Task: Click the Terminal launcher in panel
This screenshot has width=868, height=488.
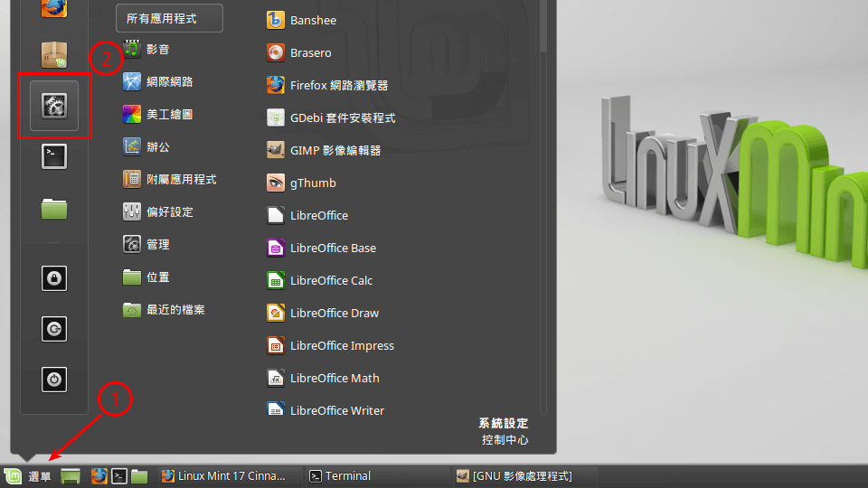Action: 119,476
